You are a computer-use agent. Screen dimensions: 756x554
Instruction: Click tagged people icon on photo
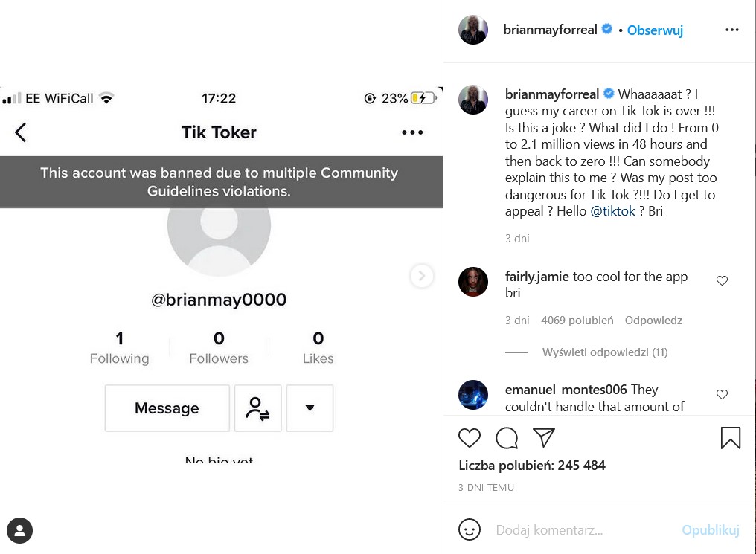(20, 531)
